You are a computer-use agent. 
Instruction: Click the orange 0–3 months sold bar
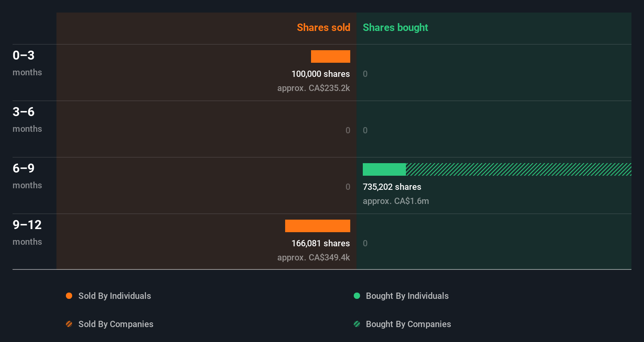point(331,56)
